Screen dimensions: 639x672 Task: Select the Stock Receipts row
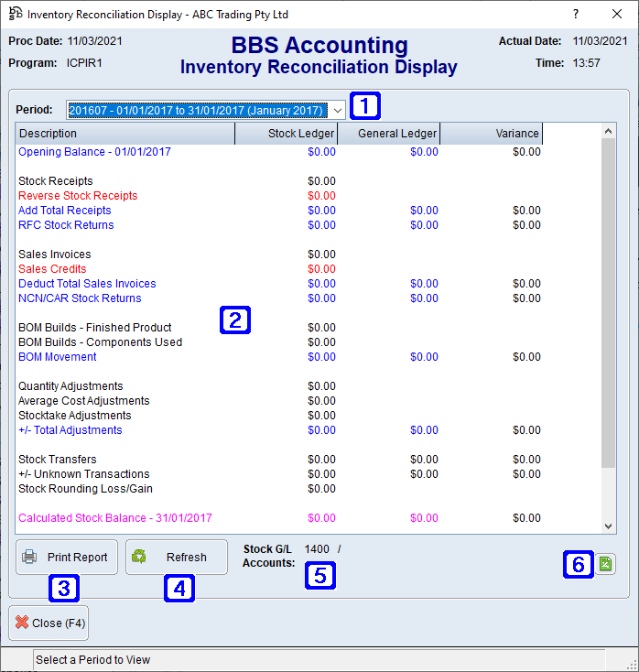(279, 181)
